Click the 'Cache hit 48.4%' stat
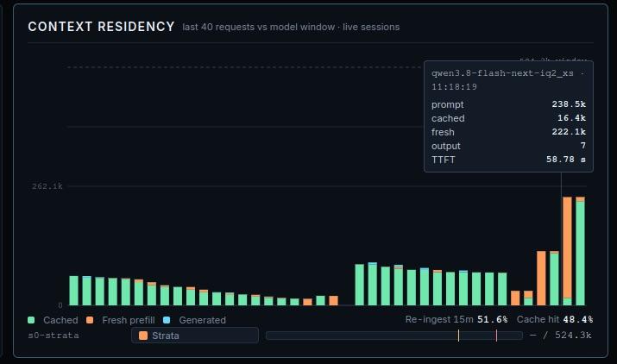 point(555,319)
